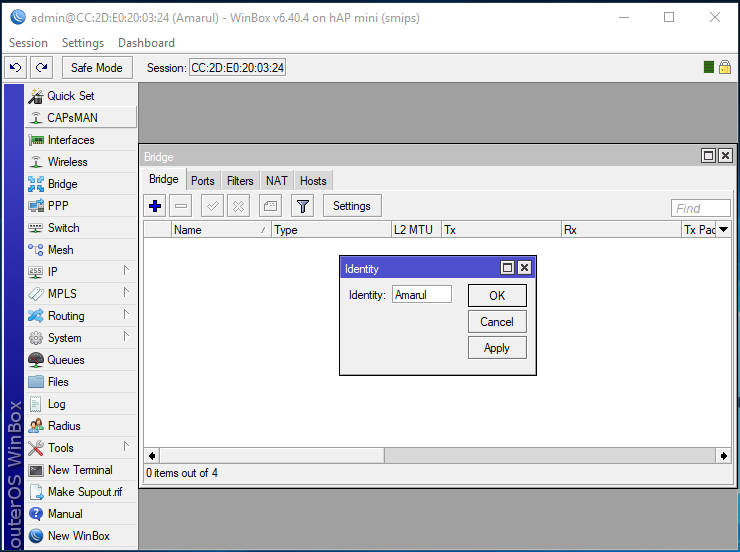This screenshot has width=740, height=552.
Task: Click Settings button in Bridge toolbar
Action: [x=352, y=206]
